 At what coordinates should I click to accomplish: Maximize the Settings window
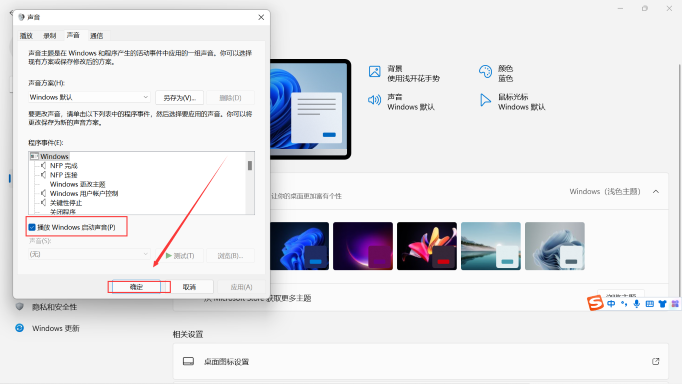[645, 9]
